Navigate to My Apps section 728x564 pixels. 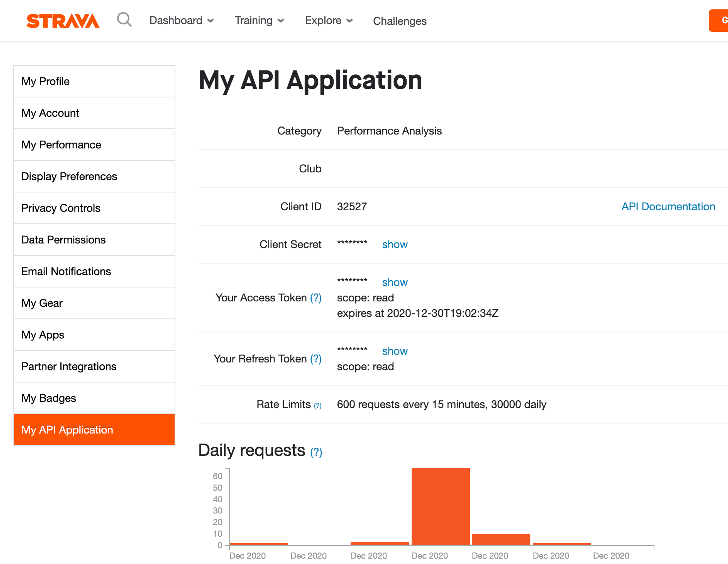tap(94, 334)
